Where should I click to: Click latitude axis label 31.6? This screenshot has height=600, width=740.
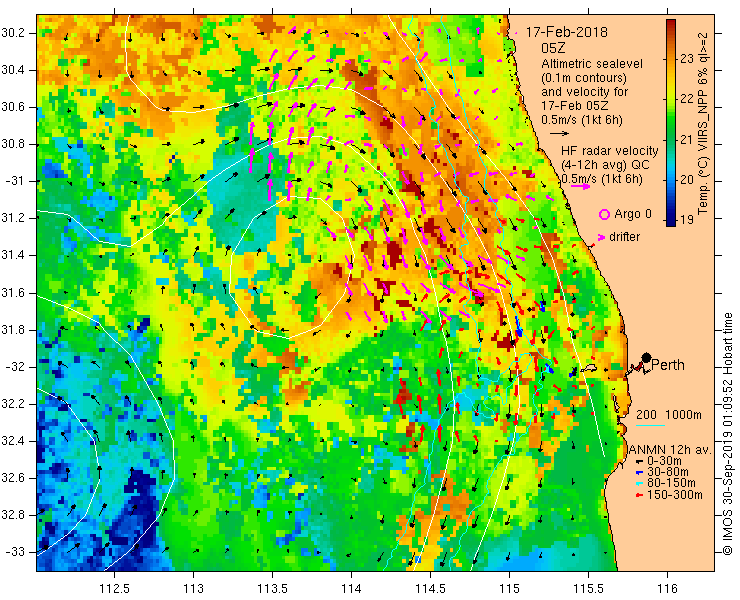13,293
